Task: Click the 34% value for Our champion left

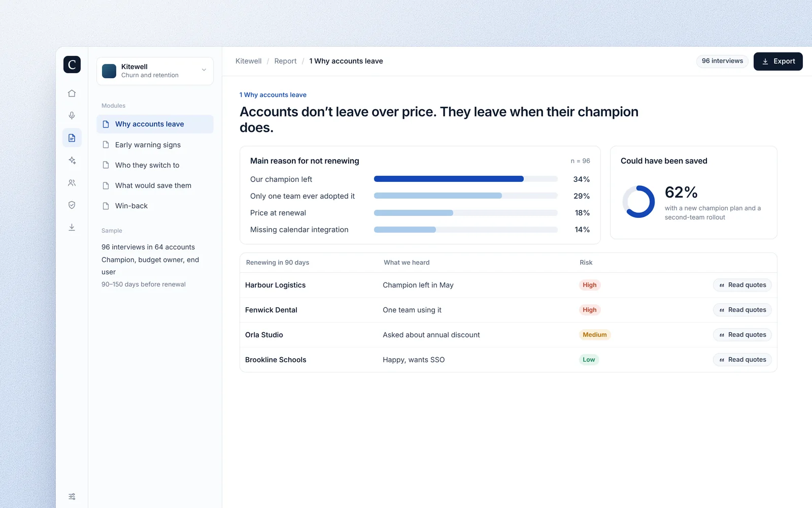Action: 582,179
